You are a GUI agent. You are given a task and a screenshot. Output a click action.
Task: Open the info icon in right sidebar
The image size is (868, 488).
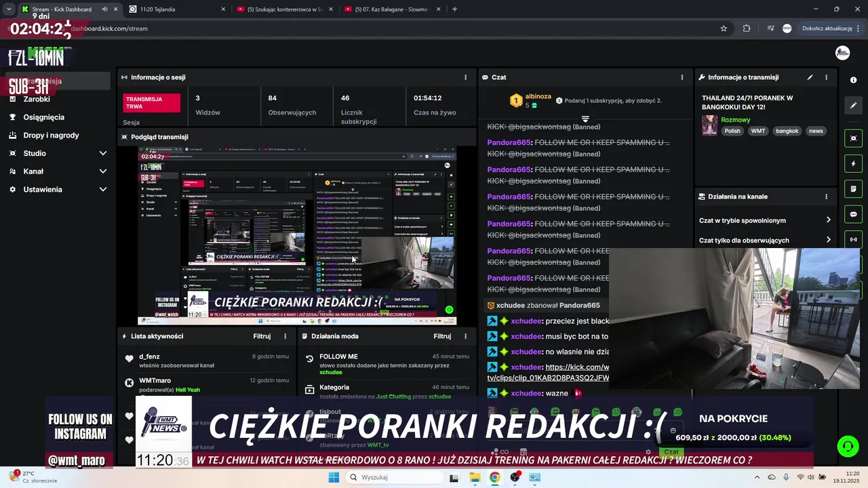[853, 80]
